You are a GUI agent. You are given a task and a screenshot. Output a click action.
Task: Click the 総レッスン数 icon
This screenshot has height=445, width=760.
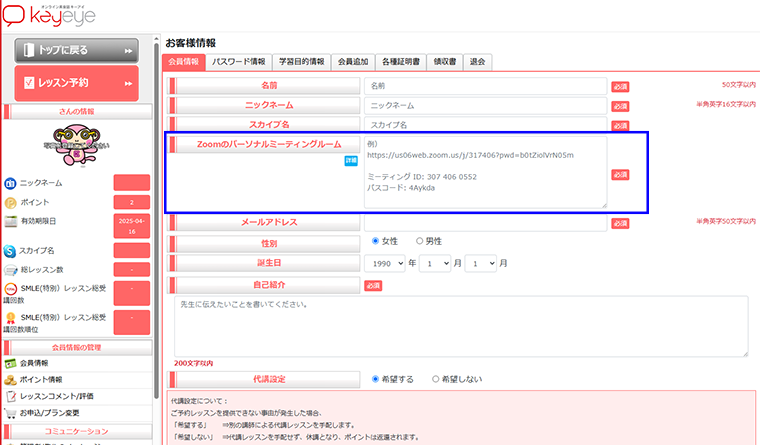pos(10,270)
